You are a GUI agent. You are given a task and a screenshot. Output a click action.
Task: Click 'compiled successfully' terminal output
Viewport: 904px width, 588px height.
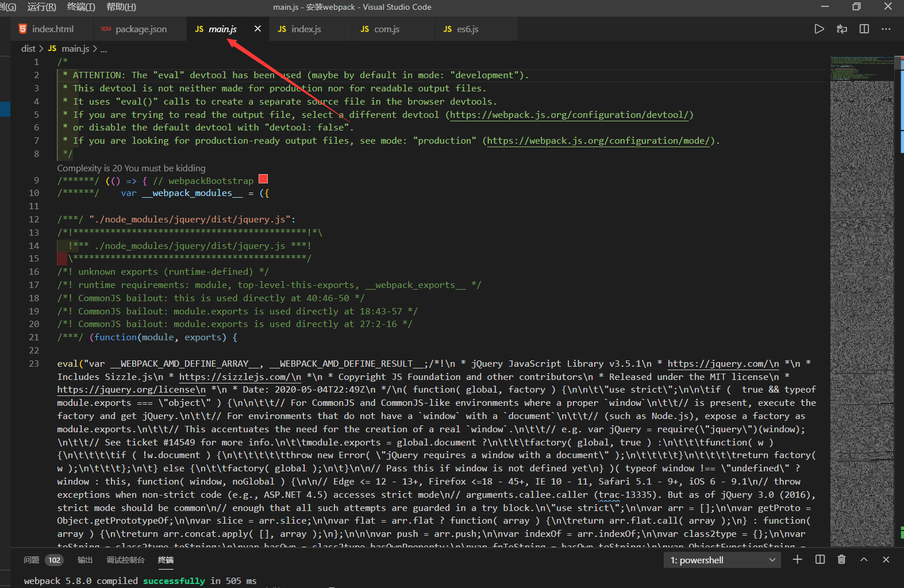coord(151,581)
